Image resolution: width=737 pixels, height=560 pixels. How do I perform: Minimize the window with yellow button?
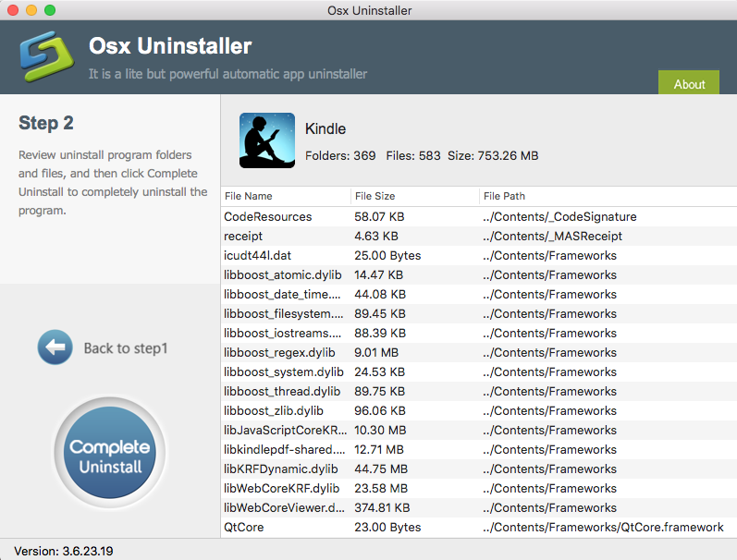tap(31, 10)
